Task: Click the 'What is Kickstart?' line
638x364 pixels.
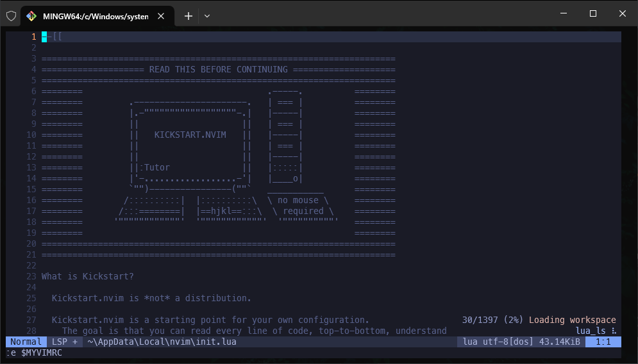Action: (x=87, y=276)
